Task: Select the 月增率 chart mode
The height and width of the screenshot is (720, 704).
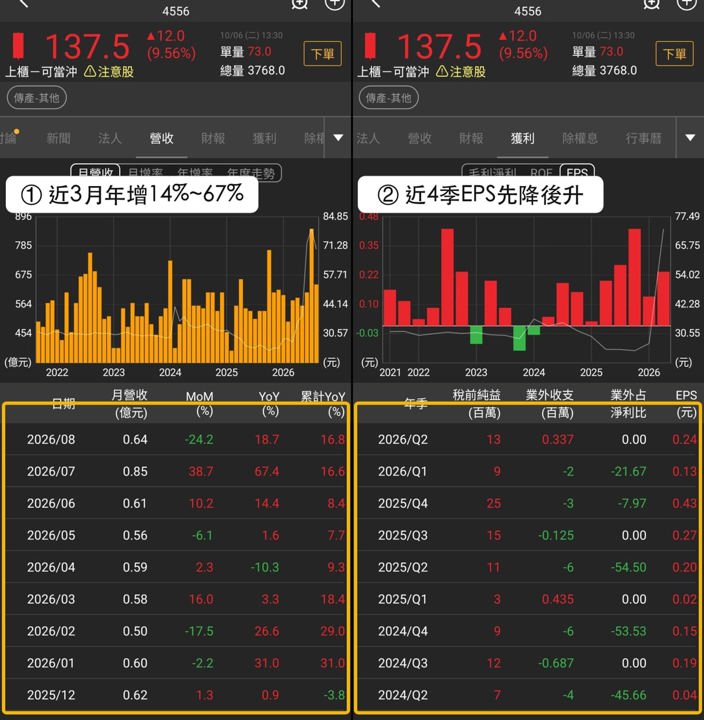Action: [x=145, y=173]
